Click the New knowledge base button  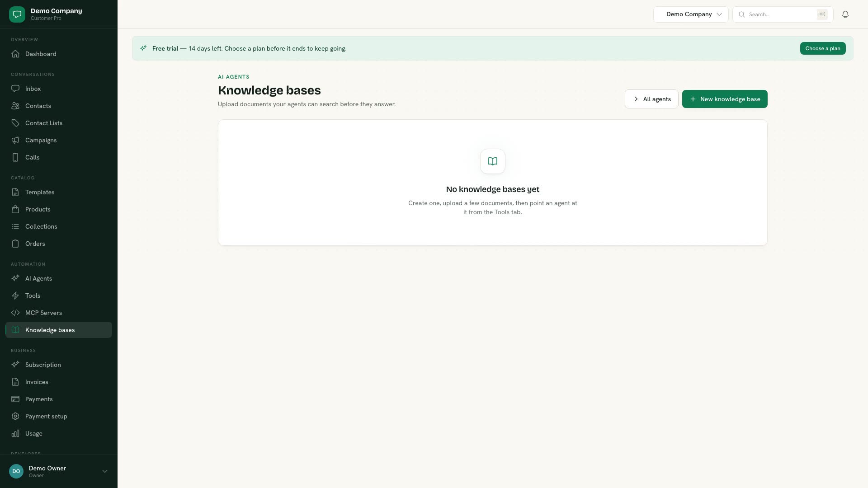point(724,99)
